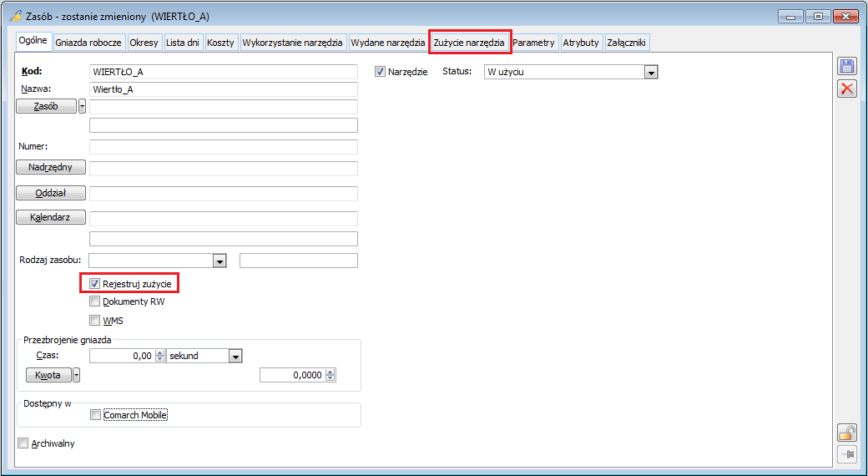Screen dimensions: 868x476
Task: Click the Nadrzędny button
Action: click(x=51, y=167)
